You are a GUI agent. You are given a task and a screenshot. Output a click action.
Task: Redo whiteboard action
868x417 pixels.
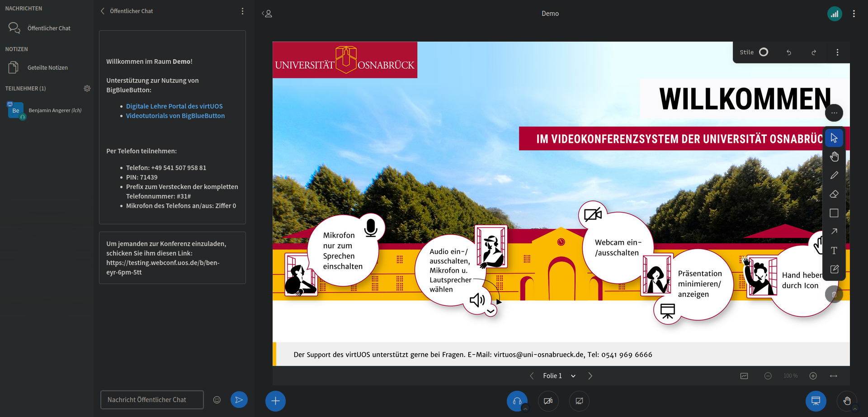point(814,52)
